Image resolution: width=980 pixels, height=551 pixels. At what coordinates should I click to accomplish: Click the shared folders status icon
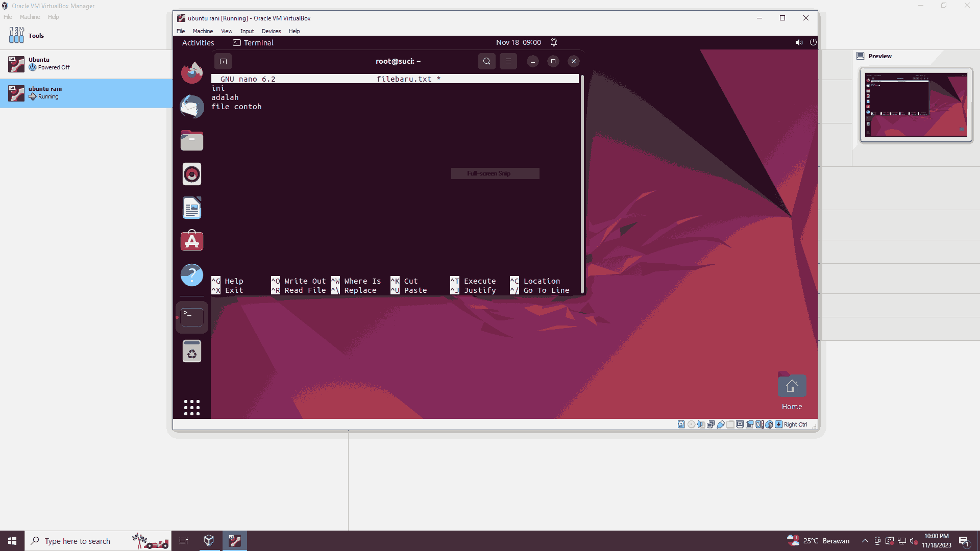click(x=730, y=424)
